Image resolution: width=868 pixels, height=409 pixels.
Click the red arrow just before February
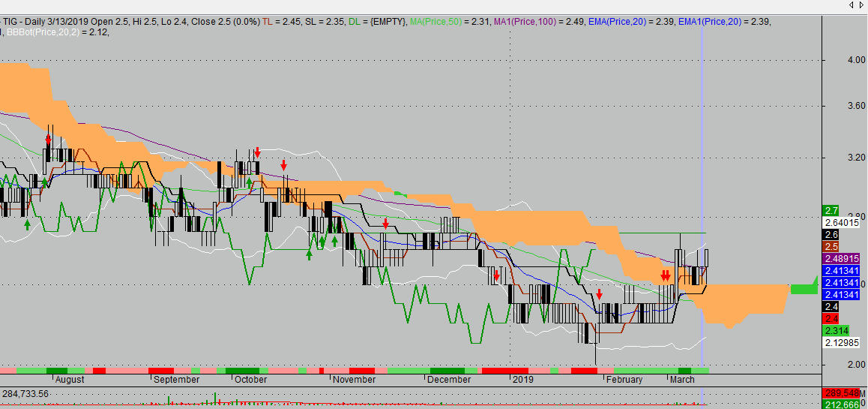coord(599,294)
